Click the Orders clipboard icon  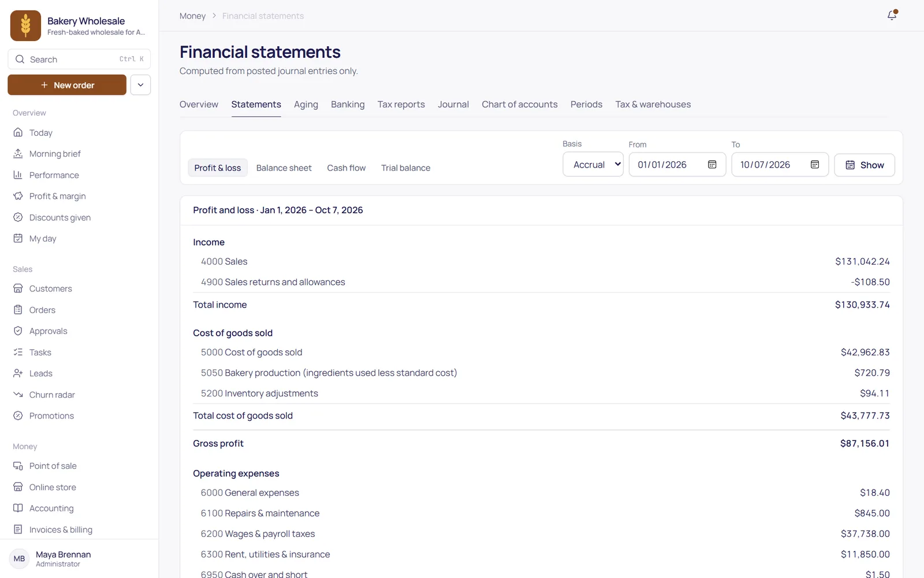18,310
